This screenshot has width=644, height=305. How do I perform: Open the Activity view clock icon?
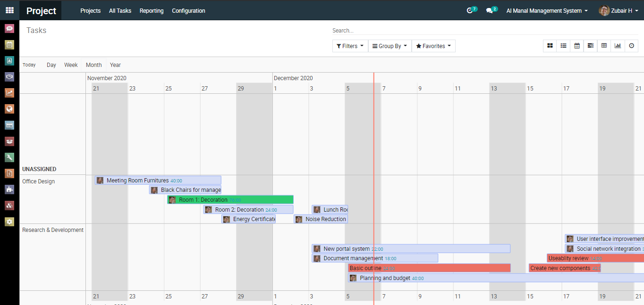pos(631,46)
